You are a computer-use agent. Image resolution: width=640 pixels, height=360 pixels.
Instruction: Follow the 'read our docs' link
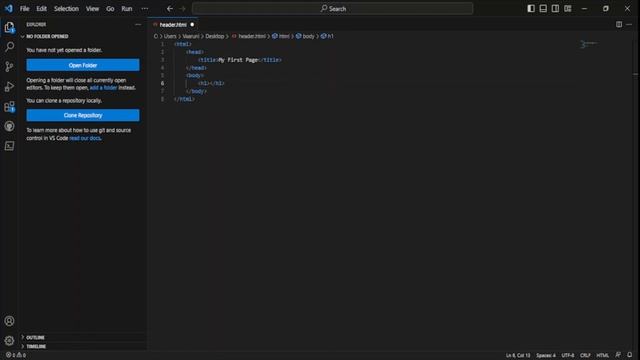tap(85, 138)
